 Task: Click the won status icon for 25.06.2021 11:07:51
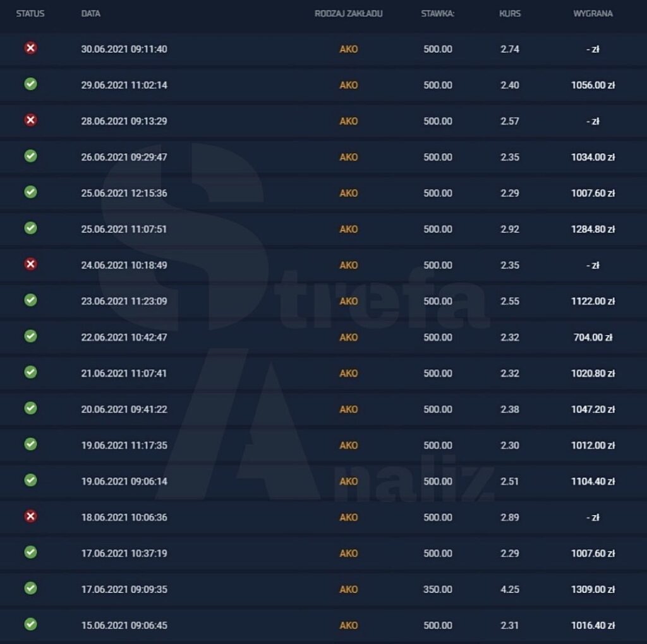click(30, 228)
